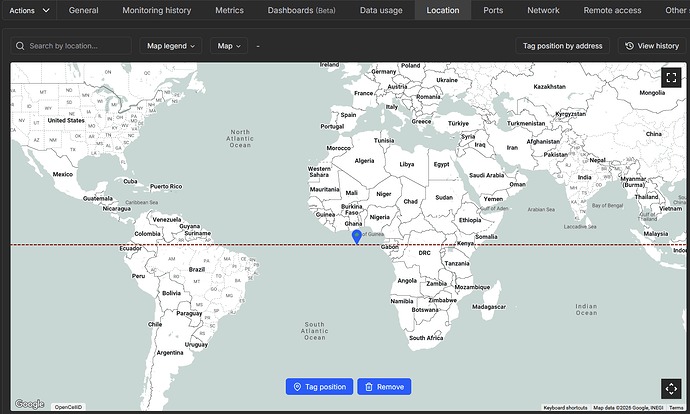Toggle fullscreen map view icon
Image resolution: width=690 pixels, height=414 pixels.
671,76
